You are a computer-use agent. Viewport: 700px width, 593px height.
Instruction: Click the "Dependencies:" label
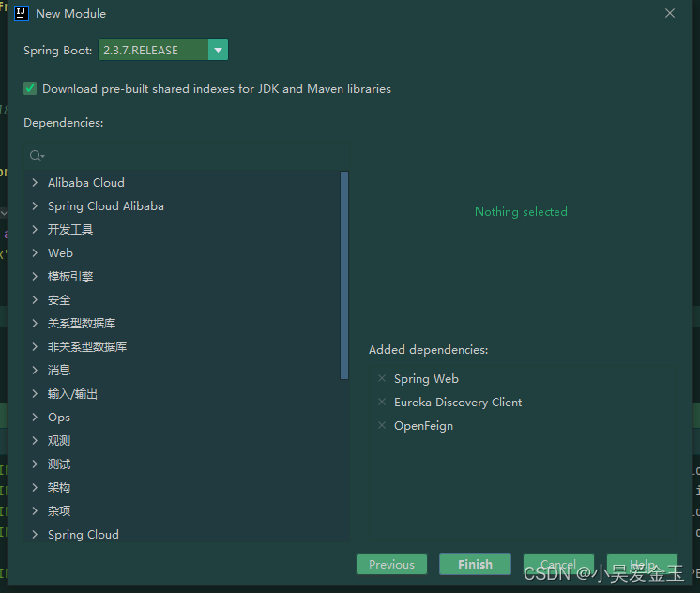pos(64,122)
